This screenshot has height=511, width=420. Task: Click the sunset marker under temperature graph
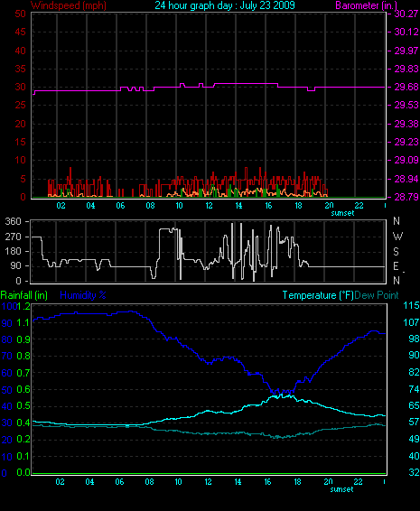click(x=341, y=489)
